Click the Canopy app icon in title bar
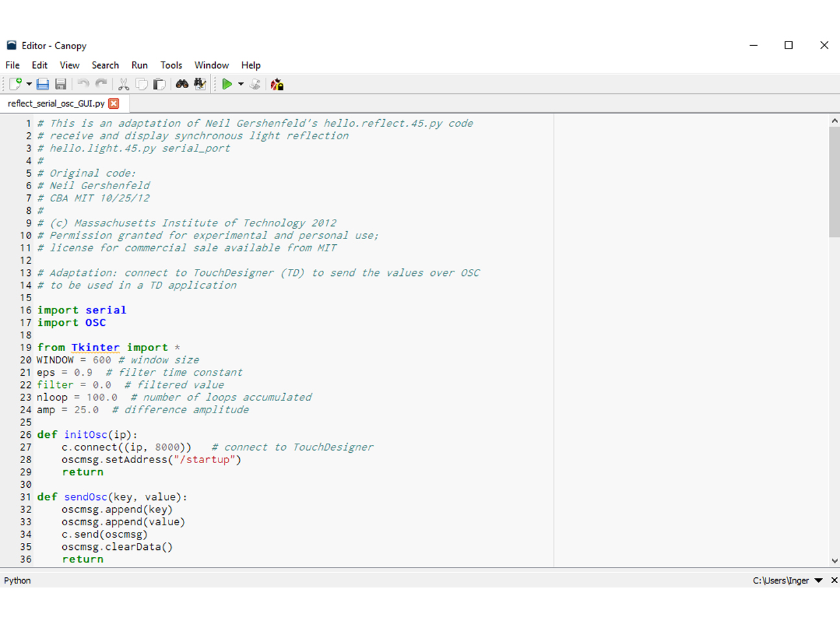840x627 pixels. [x=12, y=45]
